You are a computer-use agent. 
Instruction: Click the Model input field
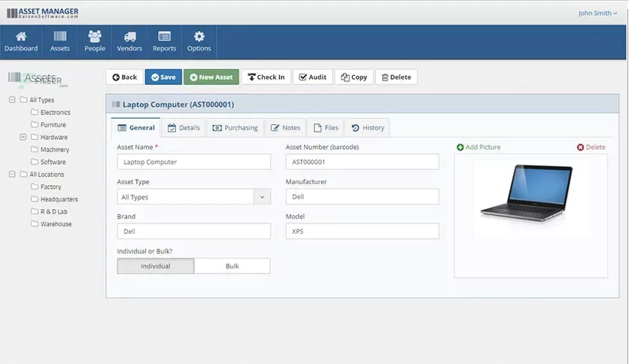pyautogui.click(x=362, y=232)
